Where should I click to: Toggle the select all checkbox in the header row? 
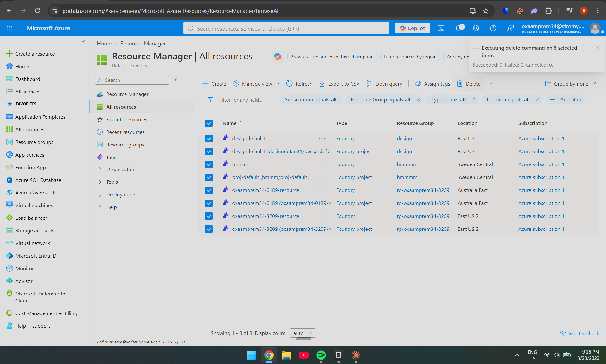tap(209, 123)
